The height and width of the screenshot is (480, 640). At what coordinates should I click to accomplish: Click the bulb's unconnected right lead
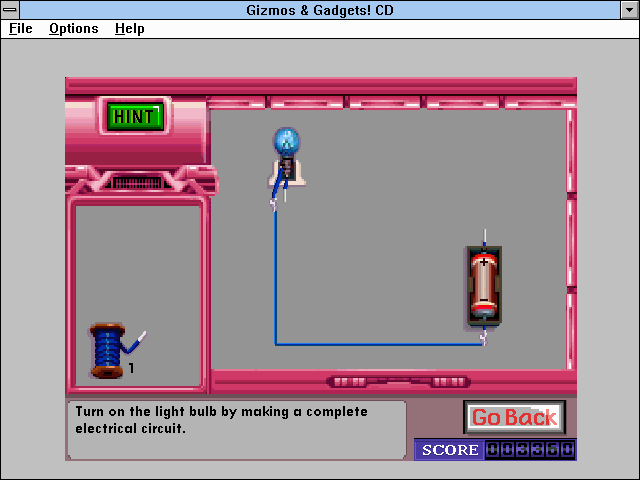(285, 193)
